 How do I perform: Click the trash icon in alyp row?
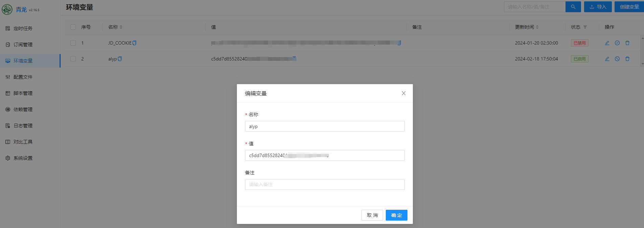(x=627, y=59)
